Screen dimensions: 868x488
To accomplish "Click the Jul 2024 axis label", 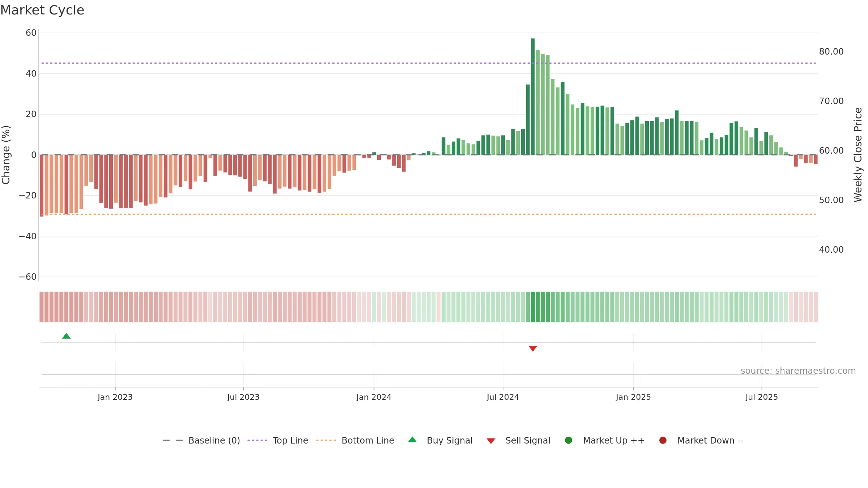I will click(x=503, y=397).
